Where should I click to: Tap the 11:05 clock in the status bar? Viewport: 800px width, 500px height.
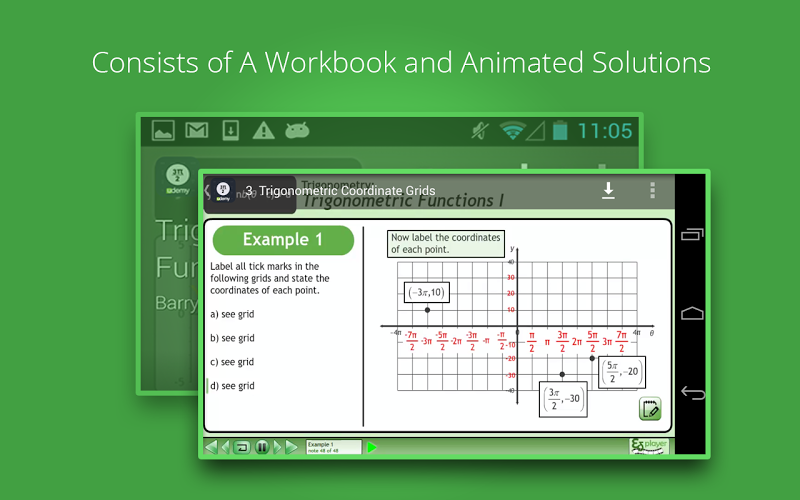tap(605, 131)
